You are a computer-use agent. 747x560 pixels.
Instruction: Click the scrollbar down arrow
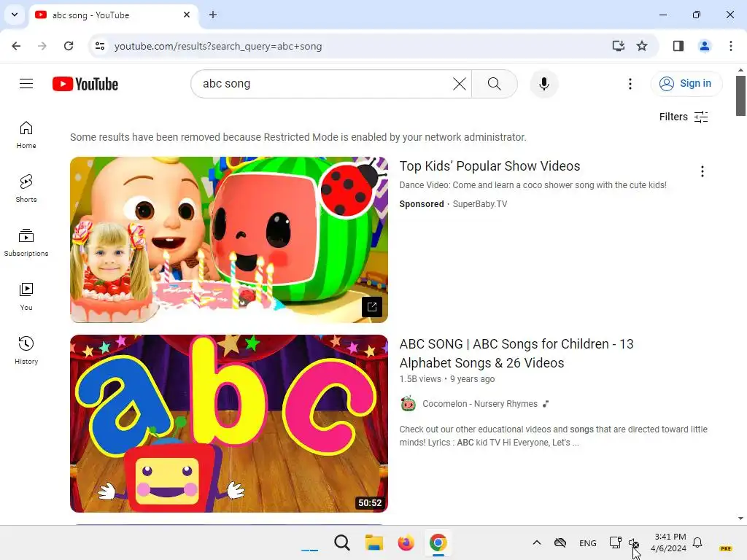tap(740, 518)
